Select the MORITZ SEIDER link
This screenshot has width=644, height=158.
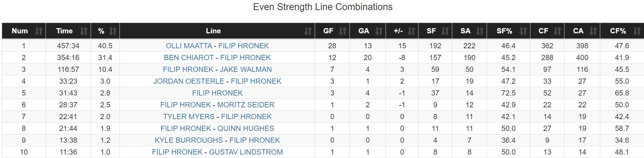[x=246, y=105]
